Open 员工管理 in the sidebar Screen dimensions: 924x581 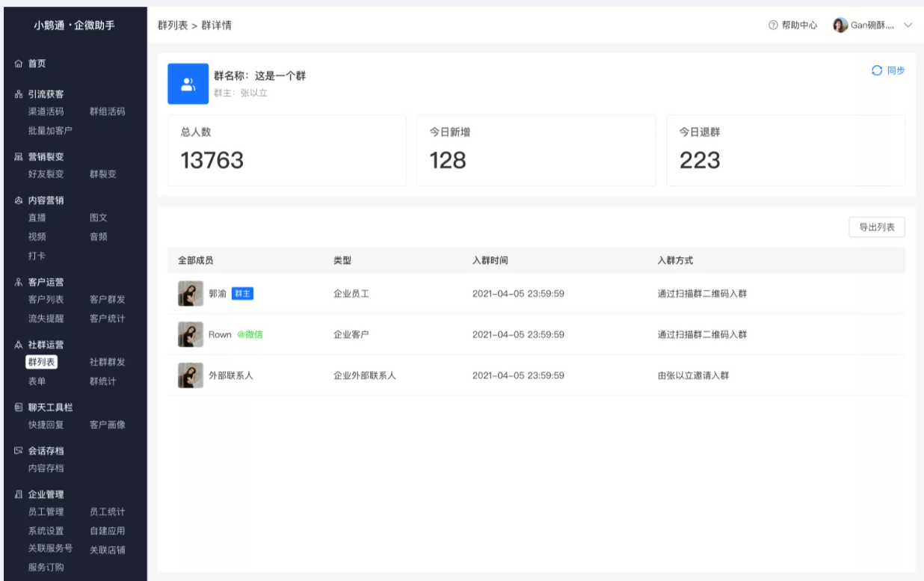point(46,512)
